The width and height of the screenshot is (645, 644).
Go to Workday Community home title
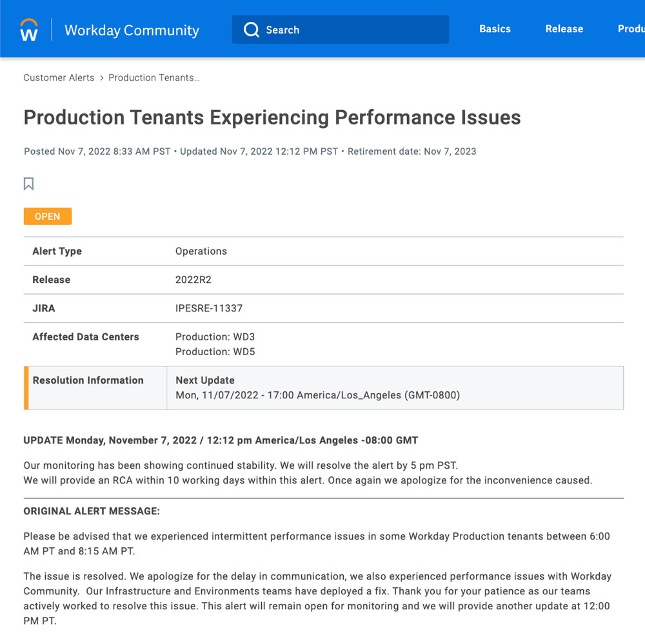[x=132, y=30]
